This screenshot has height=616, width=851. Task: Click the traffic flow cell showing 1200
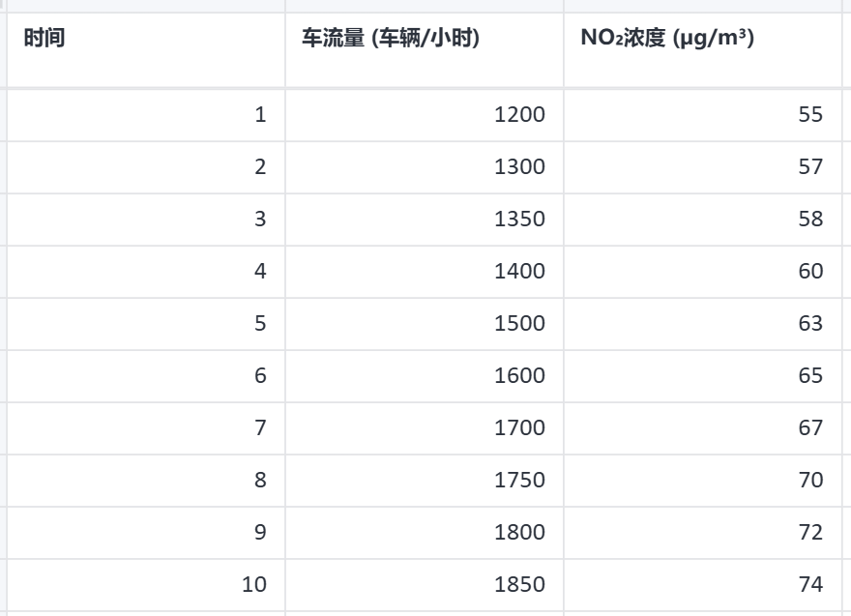pyautogui.click(x=425, y=115)
